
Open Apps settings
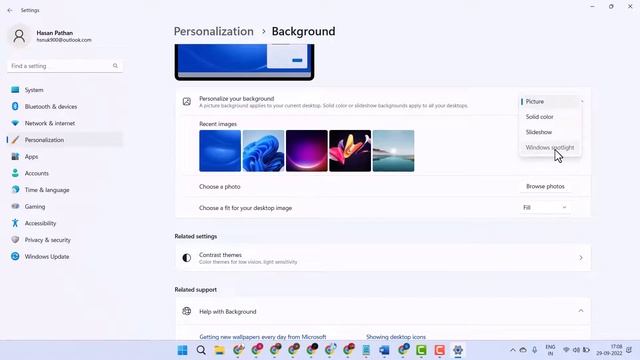65,156
